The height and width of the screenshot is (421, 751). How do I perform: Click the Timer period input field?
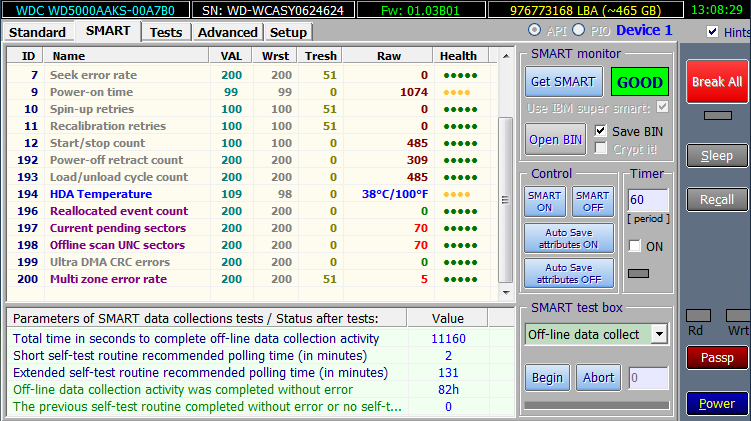tap(648, 200)
